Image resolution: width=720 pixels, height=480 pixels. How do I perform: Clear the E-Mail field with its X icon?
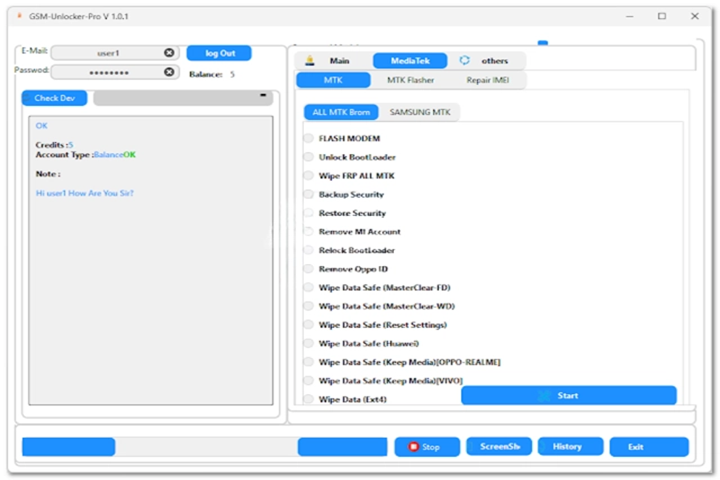pyautogui.click(x=169, y=53)
